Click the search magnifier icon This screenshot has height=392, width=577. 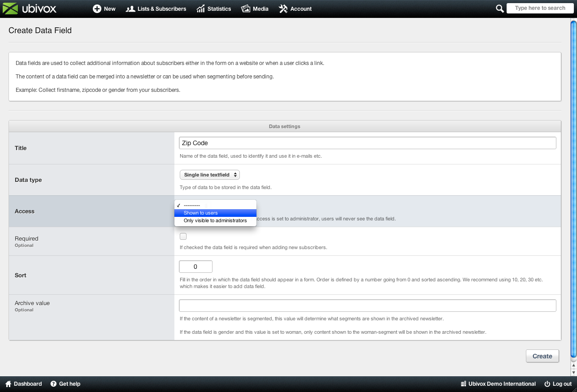point(500,9)
